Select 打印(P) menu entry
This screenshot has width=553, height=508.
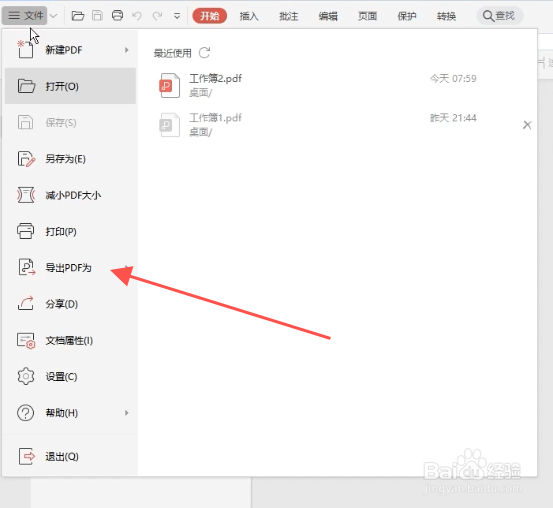pyautogui.click(x=70, y=231)
